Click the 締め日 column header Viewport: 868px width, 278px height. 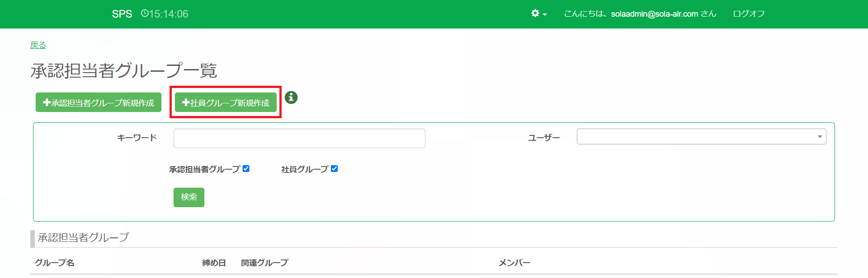coord(214,263)
